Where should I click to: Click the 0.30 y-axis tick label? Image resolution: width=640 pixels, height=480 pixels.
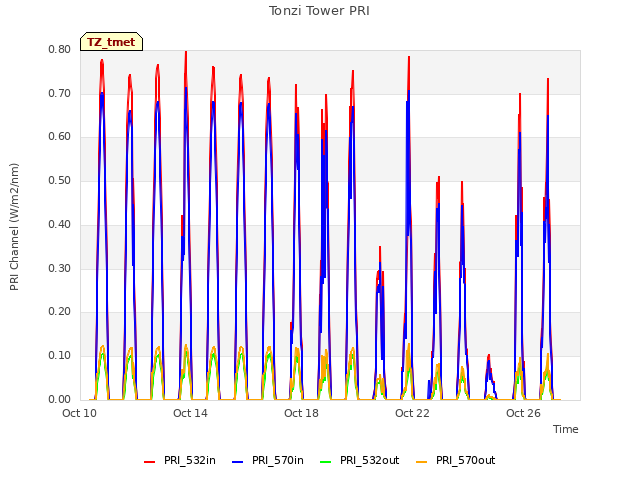pyautogui.click(x=60, y=268)
